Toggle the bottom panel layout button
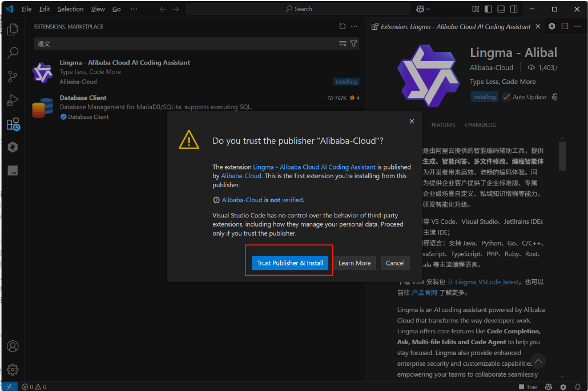588x391 pixels. pyautogui.click(x=501, y=9)
